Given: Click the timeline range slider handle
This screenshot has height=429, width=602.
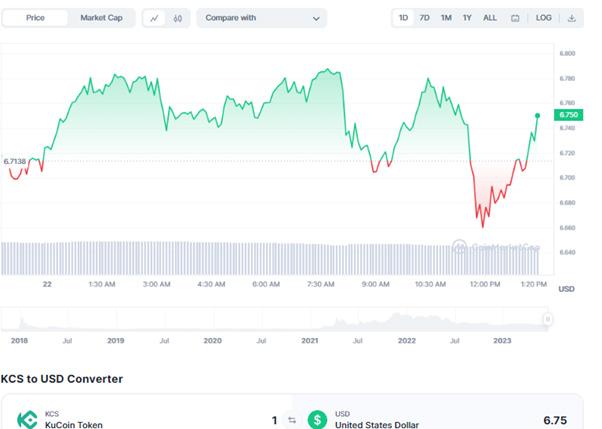Looking at the screenshot, I should (x=547, y=319).
